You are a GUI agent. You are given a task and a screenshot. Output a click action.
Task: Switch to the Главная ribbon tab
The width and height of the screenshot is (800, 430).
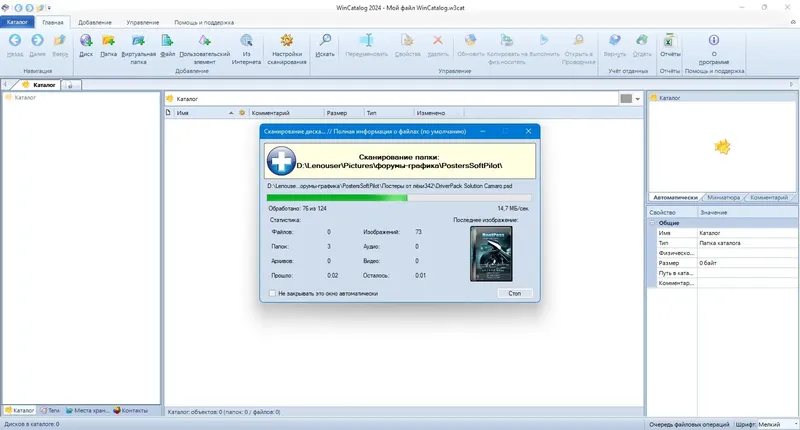[x=53, y=22]
